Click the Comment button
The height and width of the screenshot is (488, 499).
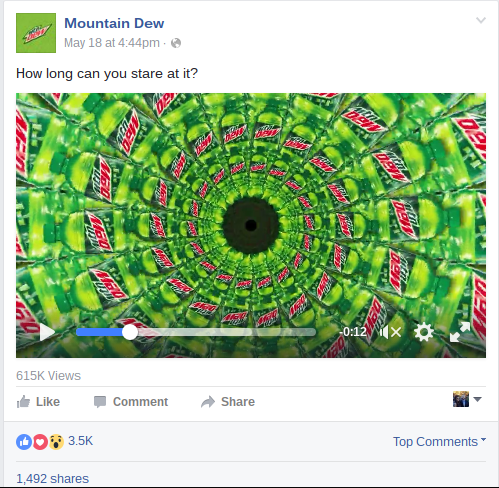tap(131, 402)
